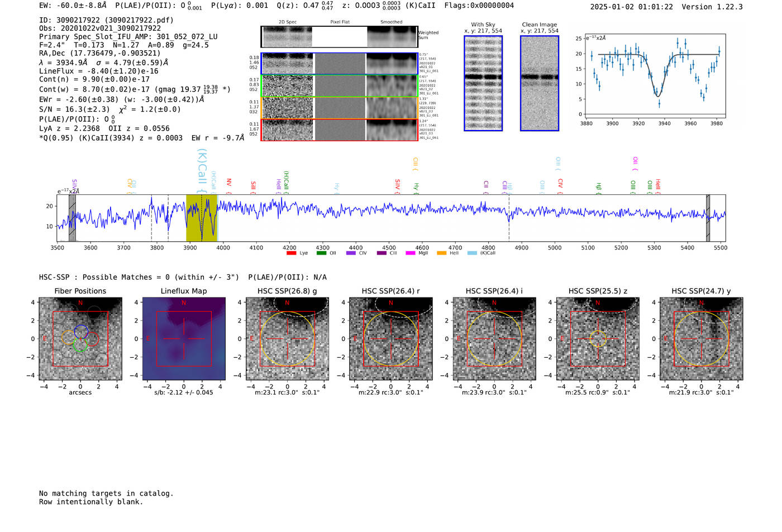The image size is (782, 532).
Task: Select the green-bordered fiber 2D spectrum row
Action: point(339,86)
